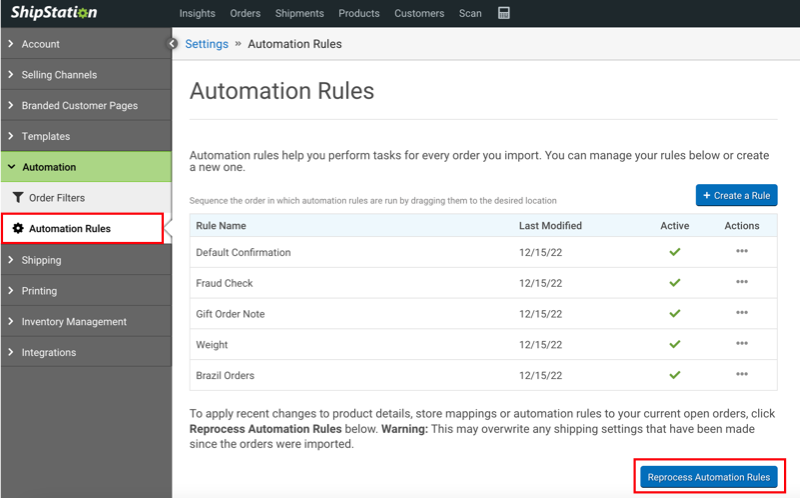This screenshot has width=800, height=498.
Task: Toggle active checkmark for Brazil Orders
Action: (674, 375)
